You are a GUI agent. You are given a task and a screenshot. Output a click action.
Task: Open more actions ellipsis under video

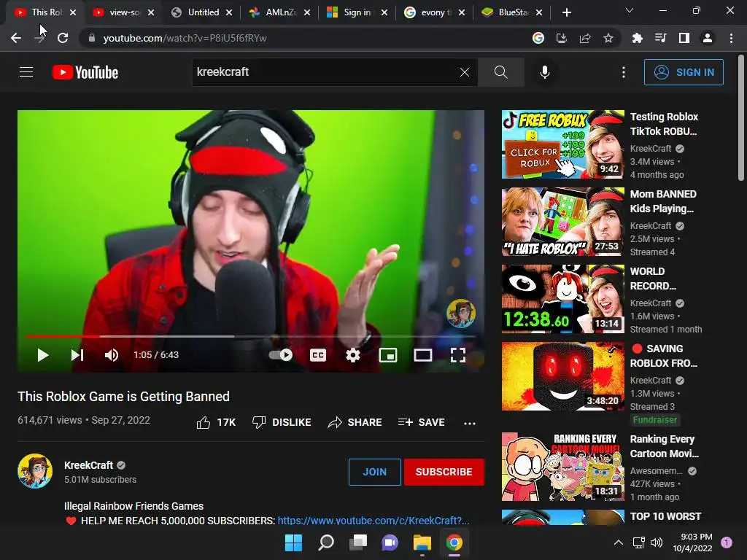click(470, 424)
